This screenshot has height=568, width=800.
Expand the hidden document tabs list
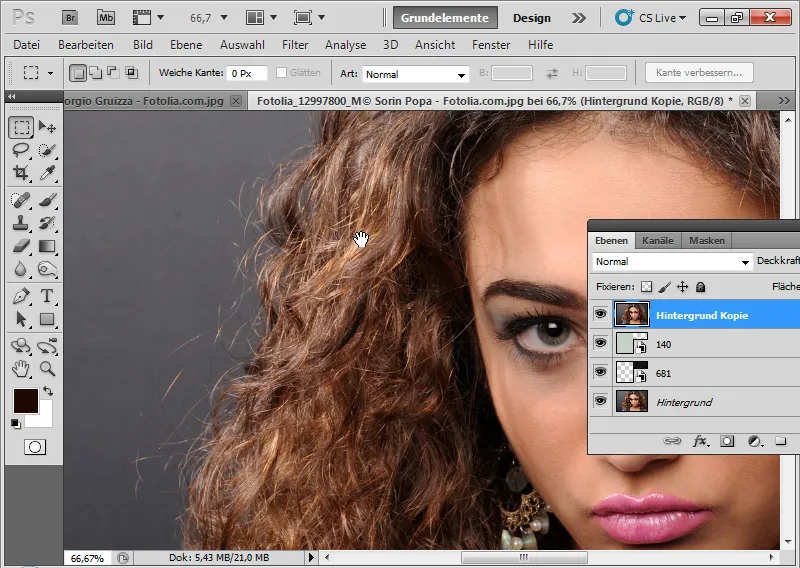coord(784,101)
